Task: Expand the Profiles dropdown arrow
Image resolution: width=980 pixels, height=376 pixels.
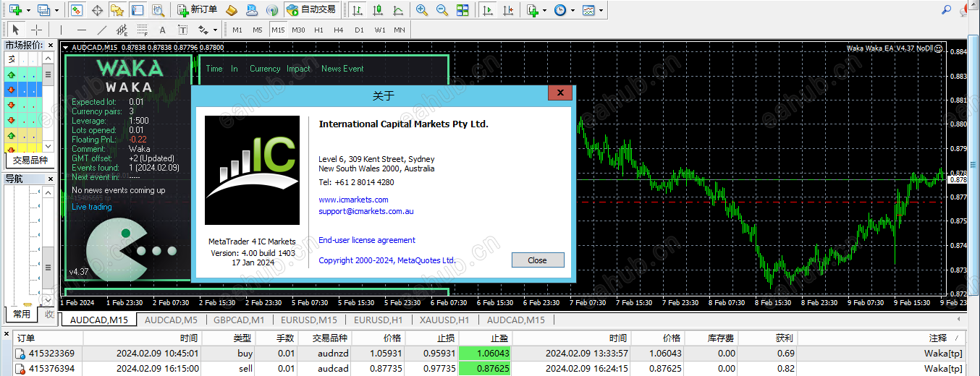Action: tap(58, 11)
